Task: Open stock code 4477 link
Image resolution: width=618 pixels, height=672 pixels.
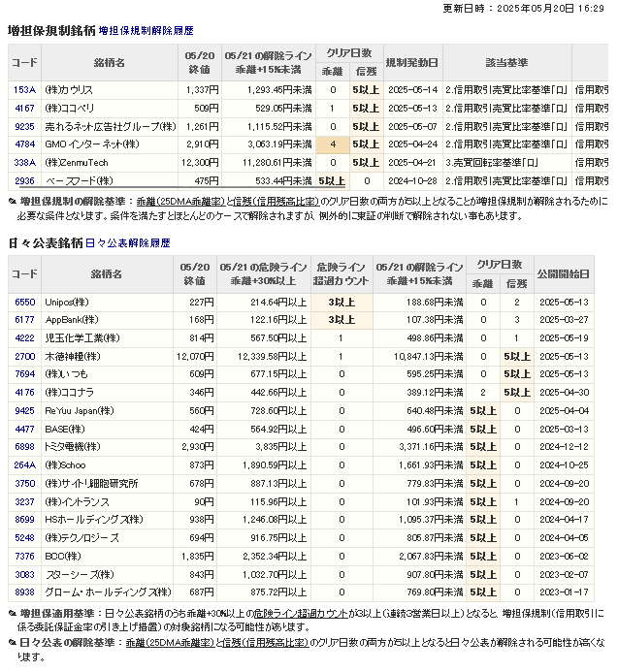Action: (24, 430)
